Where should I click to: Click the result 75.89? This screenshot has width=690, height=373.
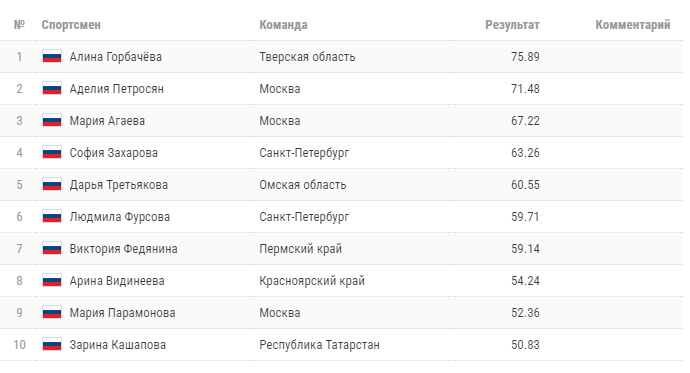[525, 57]
